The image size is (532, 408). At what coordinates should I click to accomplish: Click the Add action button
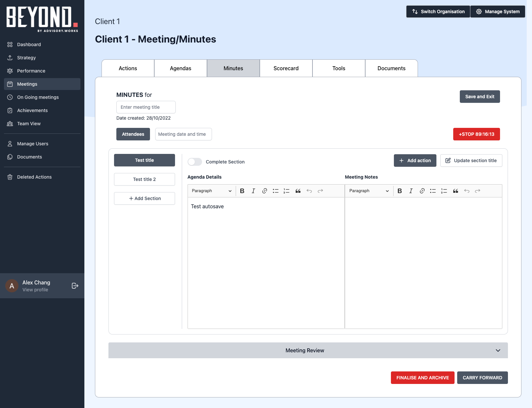[415, 160]
